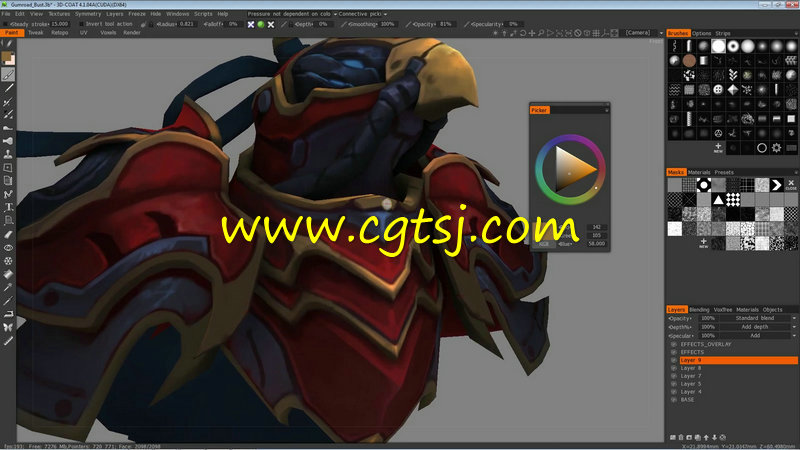Open the Camera dropdown
This screenshot has width=800, height=450.
click(x=643, y=33)
